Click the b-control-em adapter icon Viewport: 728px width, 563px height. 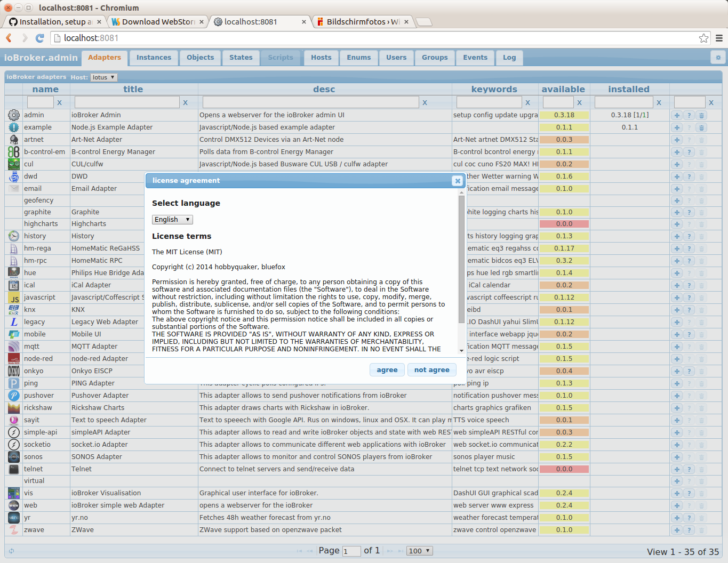[14, 152]
